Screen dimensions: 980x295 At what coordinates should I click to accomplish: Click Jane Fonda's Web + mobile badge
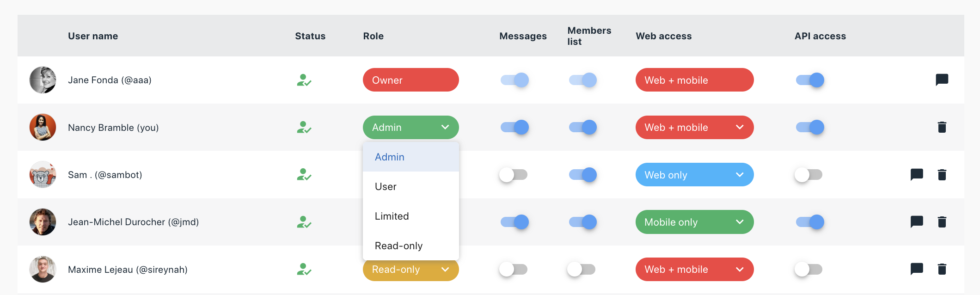694,80
